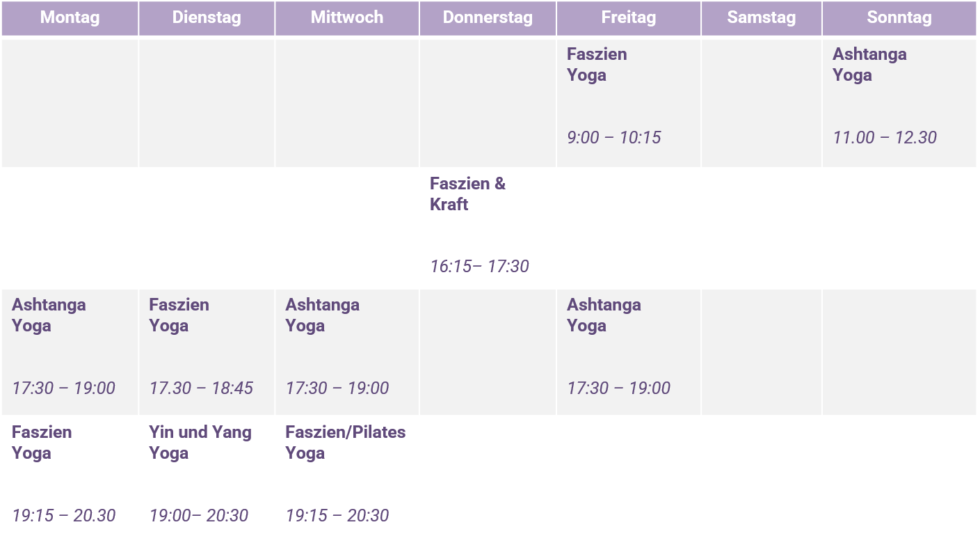Select the Freitag day header
Viewport: 980px width, 543px height.
(628, 17)
